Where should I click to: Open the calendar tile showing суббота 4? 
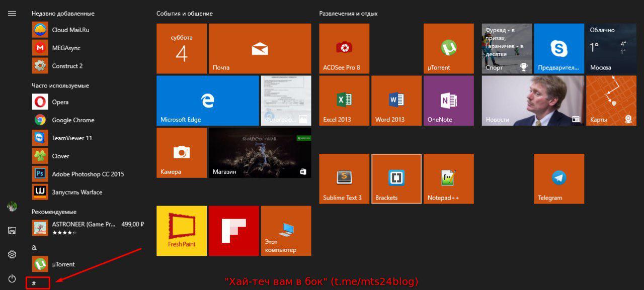pyautogui.click(x=182, y=49)
